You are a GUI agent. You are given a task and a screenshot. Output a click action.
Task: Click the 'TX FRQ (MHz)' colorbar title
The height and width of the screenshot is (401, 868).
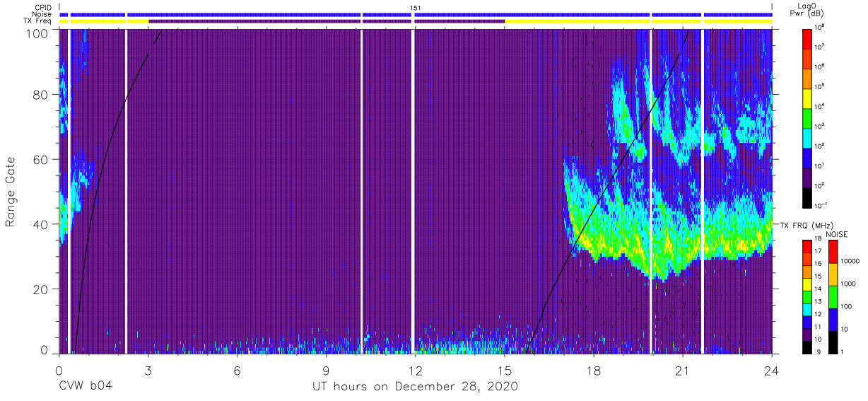(807, 225)
